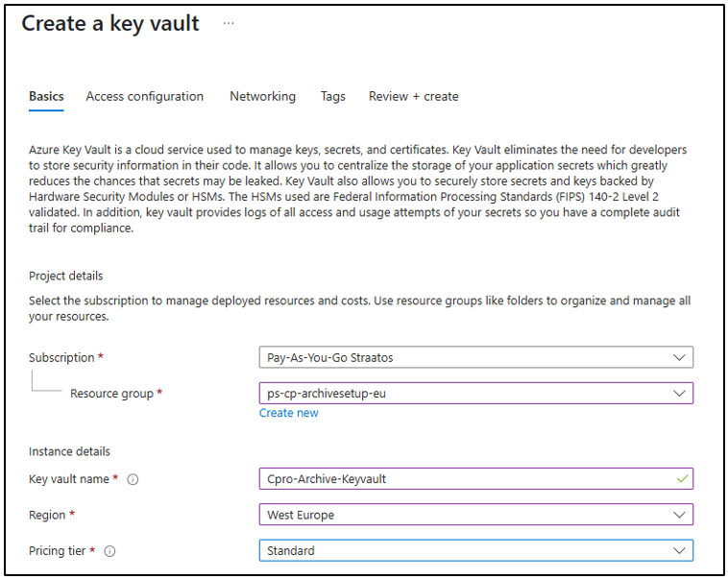The height and width of the screenshot is (579, 728).
Task: Click the Create a key vault page title
Action: click(110, 24)
